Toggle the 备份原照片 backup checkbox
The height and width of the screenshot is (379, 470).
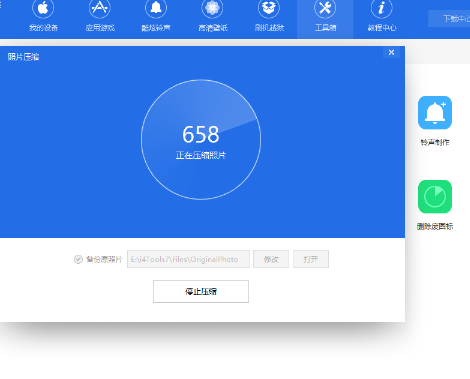click(78, 259)
